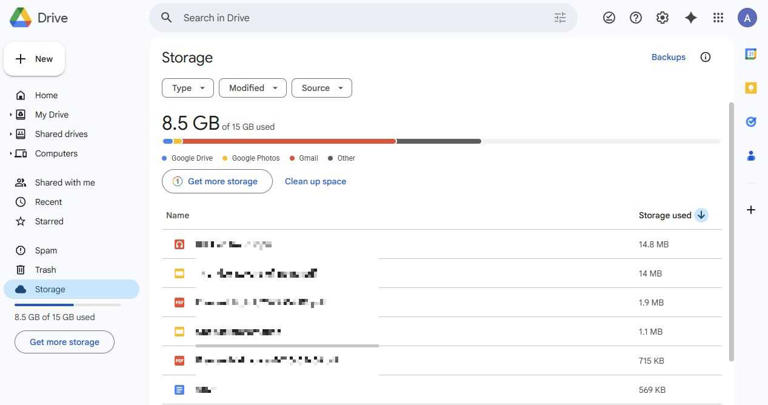
Task: Click the Slides file icon in 14 MB row
Action: tap(179, 273)
